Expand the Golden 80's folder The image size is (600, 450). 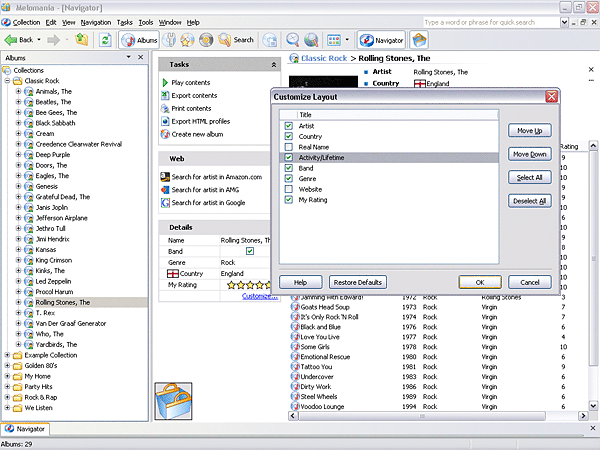(7, 365)
